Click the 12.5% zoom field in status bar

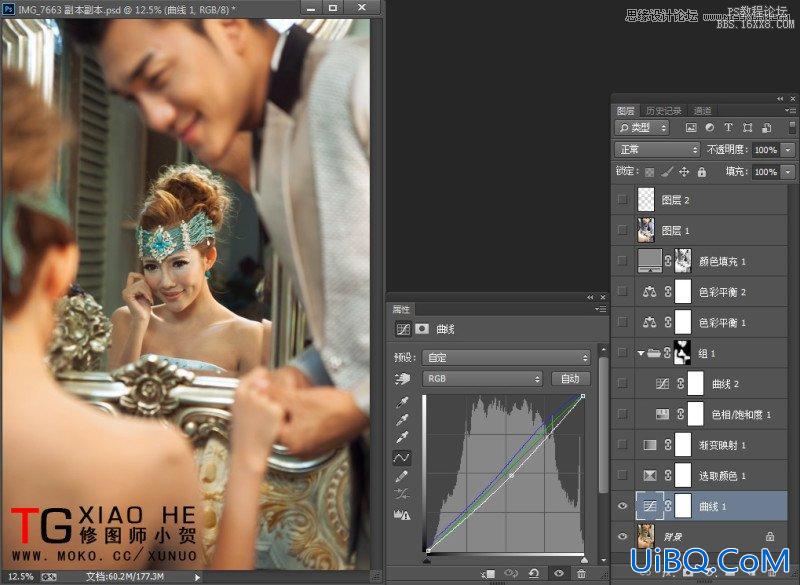coord(21,576)
